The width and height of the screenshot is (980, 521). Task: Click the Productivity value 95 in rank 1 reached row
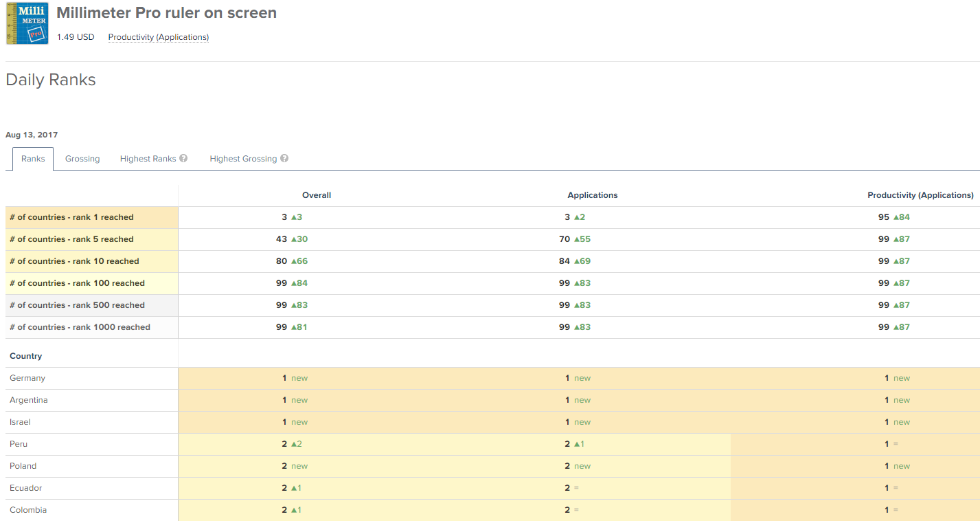point(884,217)
